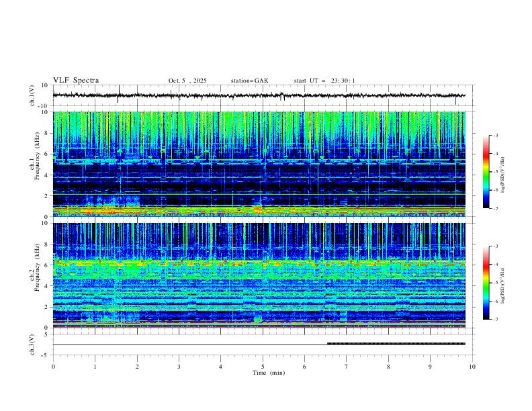Click the ch.2 "Frequency (kHz)" axis label
The image size is (532, 411).
(37, 268)
